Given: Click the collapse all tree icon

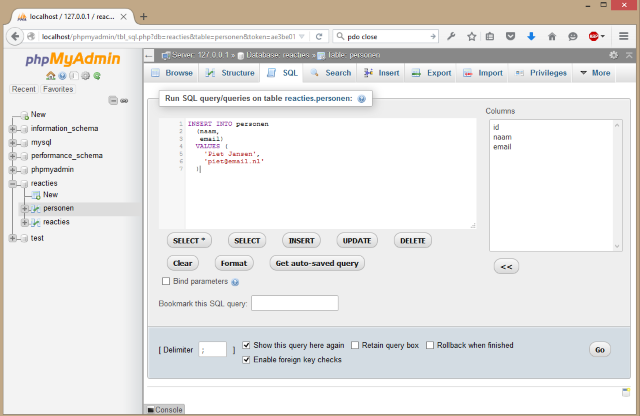Looking at the screenshot, I should (113, 100).
